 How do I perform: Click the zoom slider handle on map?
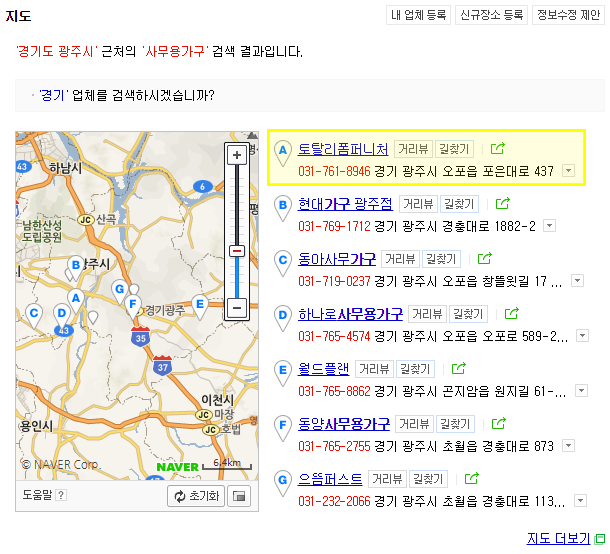(x=237, y=251)
